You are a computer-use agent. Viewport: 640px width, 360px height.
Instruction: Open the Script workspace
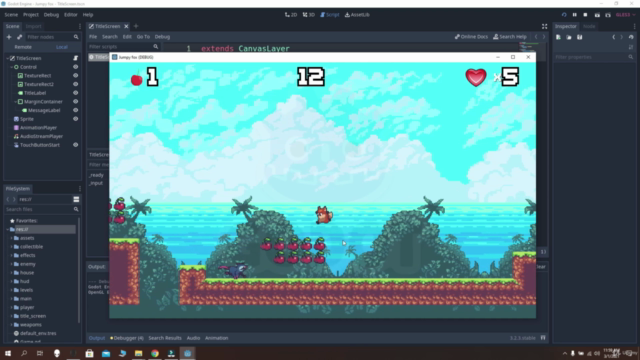(x=330, y=15)
